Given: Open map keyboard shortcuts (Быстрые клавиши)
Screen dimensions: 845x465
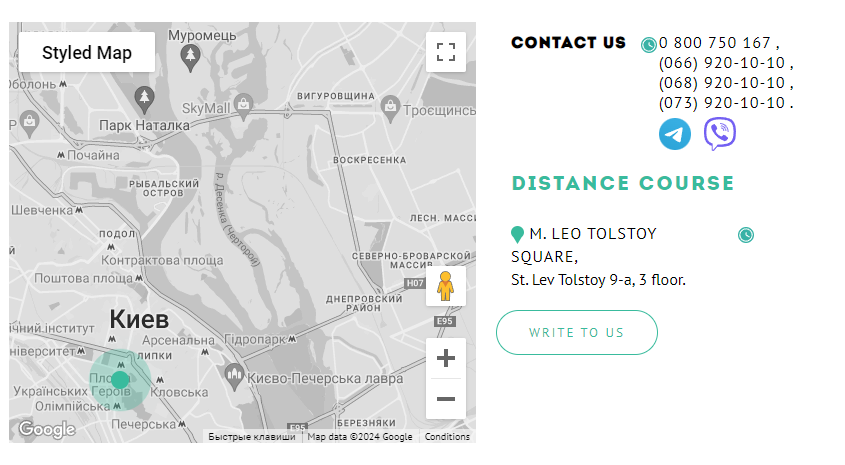Looking at the screenshot, I should [250, 437].
